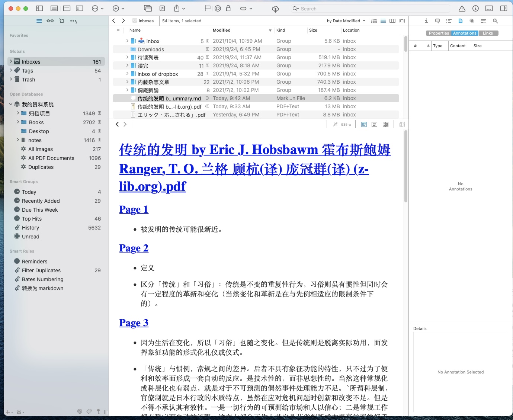Collapse the 我的资料系统 database tree

pyautogui.click(x=11, y=105)
